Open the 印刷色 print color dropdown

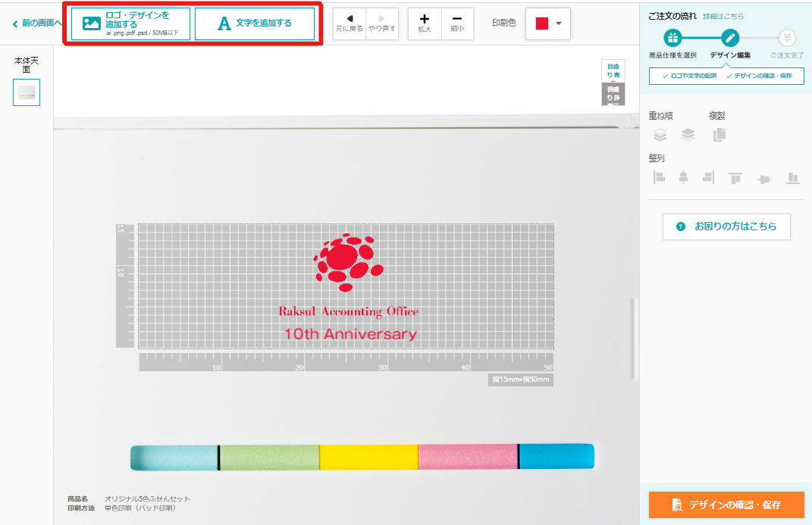click(548, 23)
